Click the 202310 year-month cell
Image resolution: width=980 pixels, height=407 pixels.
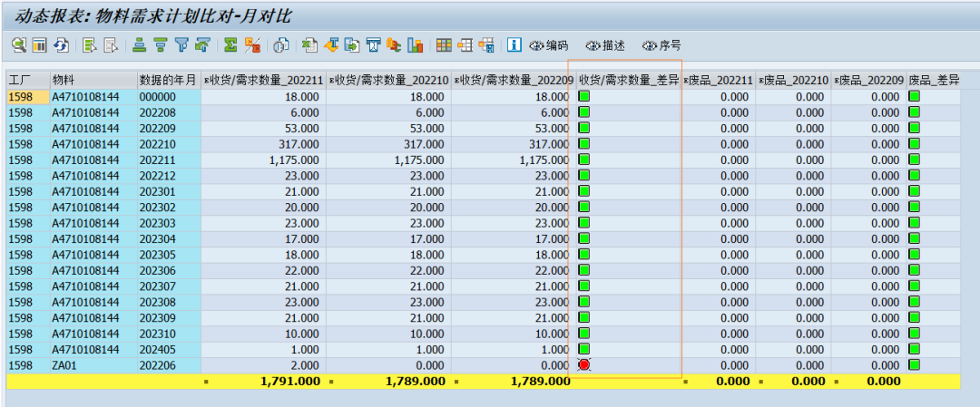[x=170, y=334]
